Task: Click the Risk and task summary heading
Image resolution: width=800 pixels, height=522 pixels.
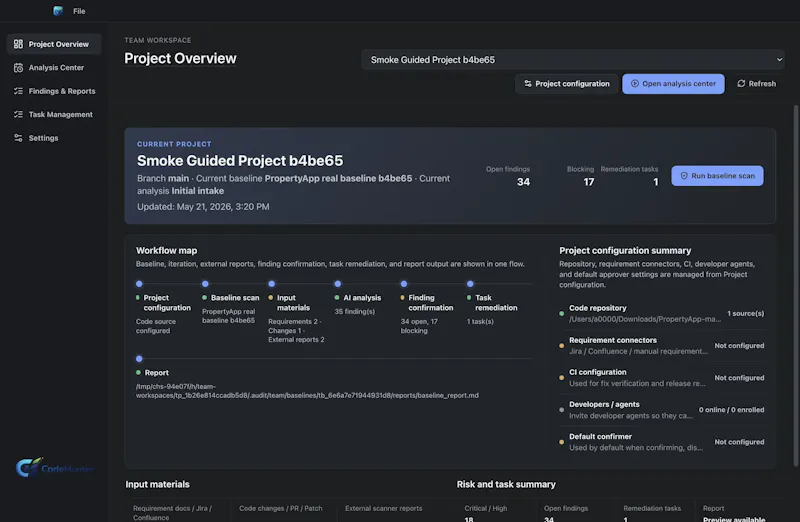Action: coord(506,484)
